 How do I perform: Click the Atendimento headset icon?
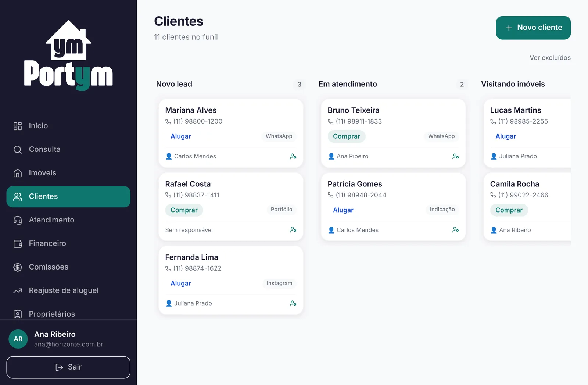pyautogui.click(x=18, y=220)
